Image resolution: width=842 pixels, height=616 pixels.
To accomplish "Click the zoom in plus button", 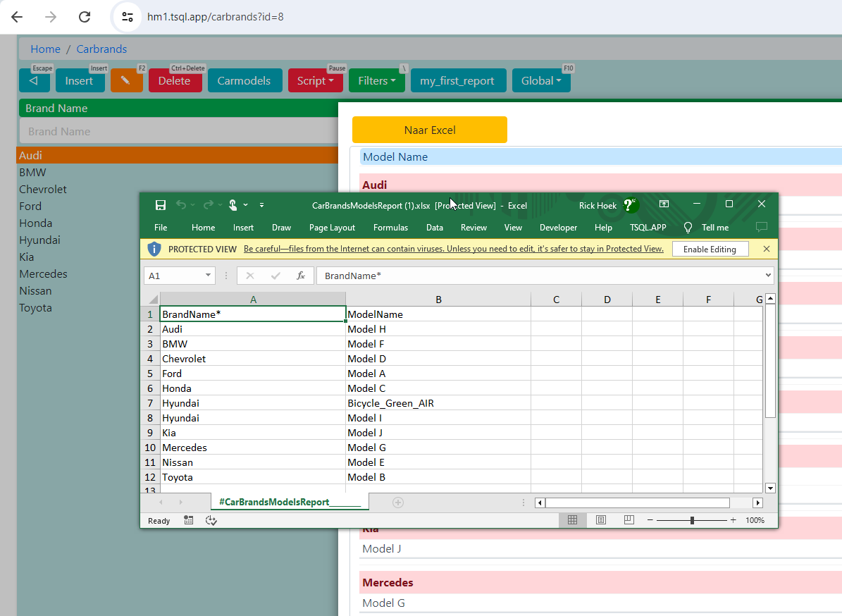I will coord(733,520).
